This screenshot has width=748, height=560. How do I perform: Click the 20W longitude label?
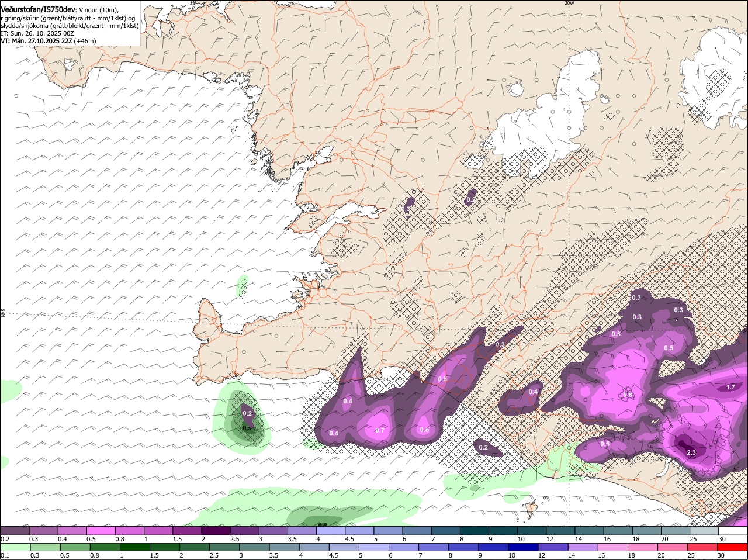(x=569, y=3)
